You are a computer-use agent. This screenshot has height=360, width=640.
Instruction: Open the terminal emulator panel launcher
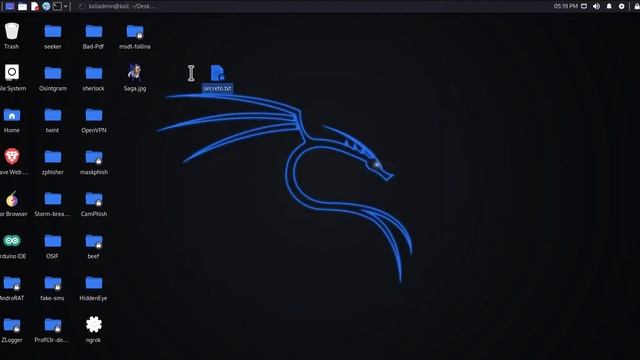(58, 6)
